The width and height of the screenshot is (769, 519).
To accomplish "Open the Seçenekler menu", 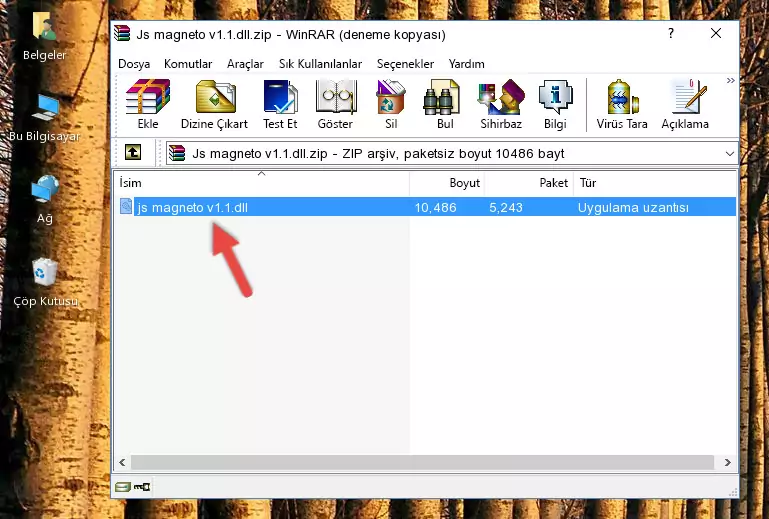I will coord(405,64).
